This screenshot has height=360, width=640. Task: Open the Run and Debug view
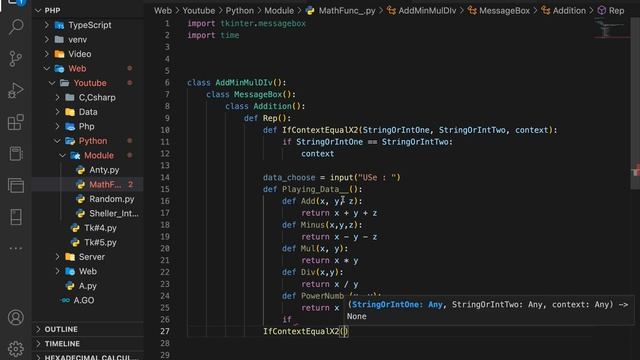pyautogui.click(x=16, y=91)
